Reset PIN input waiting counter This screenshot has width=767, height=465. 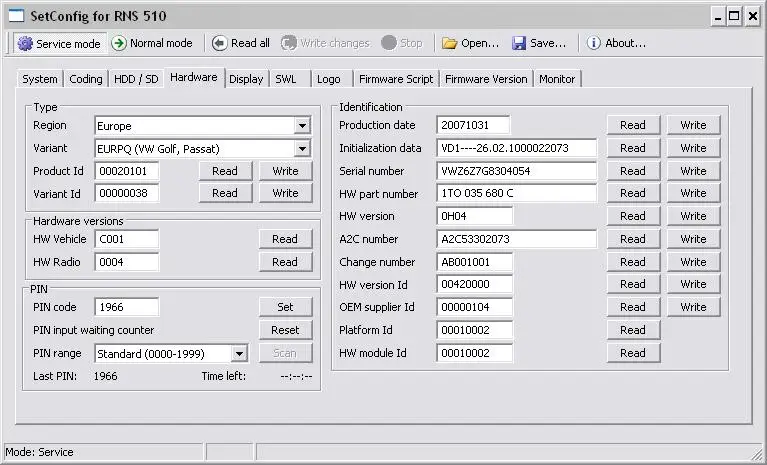tap(285, 330)
